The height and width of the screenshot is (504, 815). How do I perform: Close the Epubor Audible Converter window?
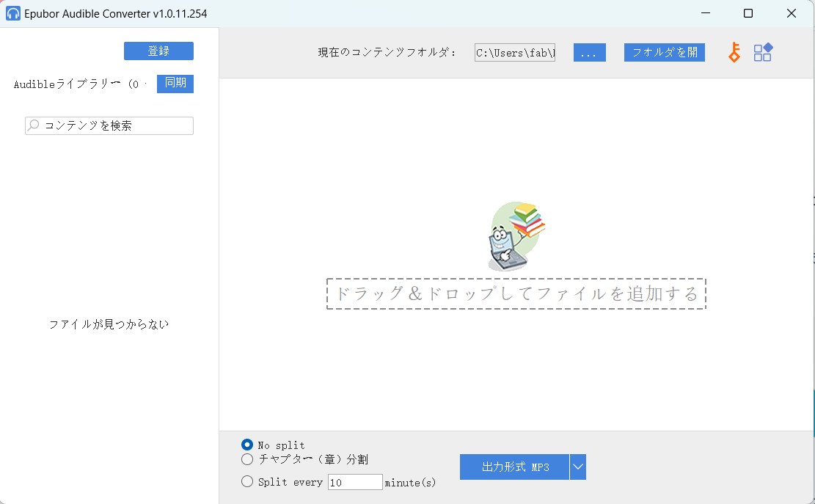pos(791,13)
